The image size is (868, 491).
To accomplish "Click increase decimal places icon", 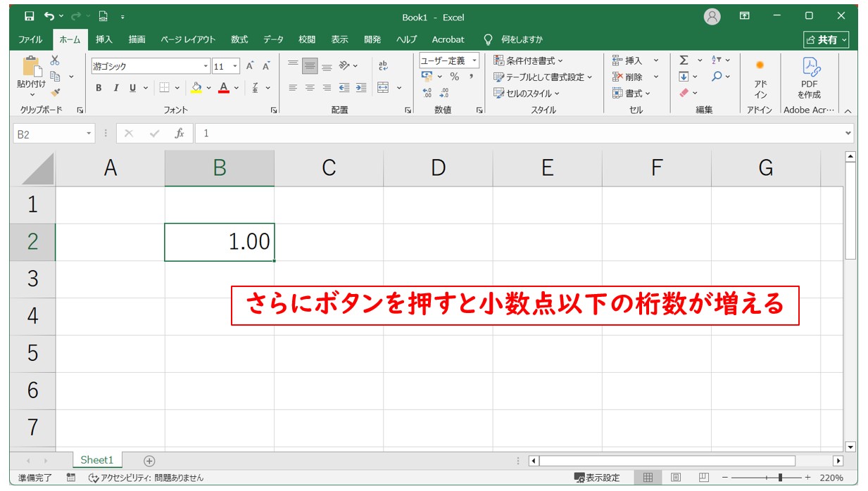I will pyautogui.click(x=427, y=93).
